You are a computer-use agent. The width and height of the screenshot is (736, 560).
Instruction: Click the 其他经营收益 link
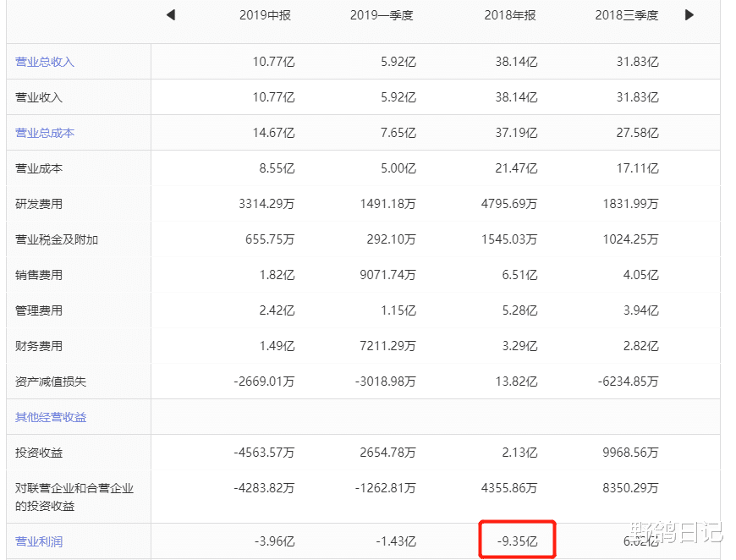pos(51,417)
